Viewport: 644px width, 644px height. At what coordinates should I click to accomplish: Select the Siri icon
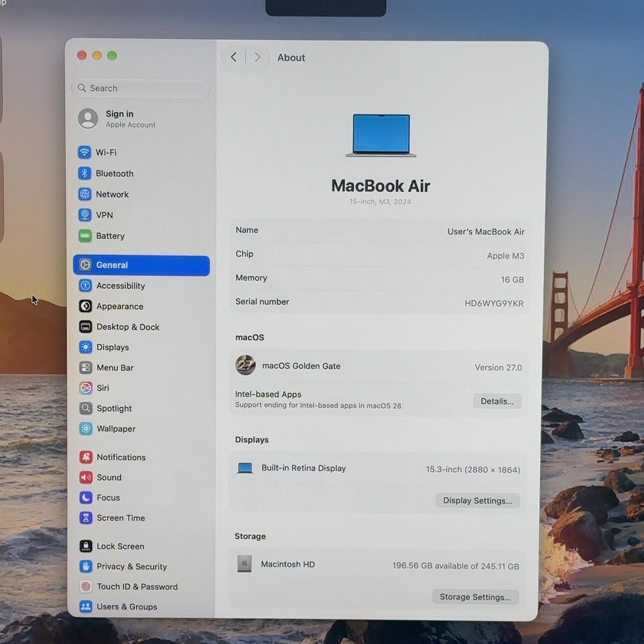tap(85, 388)
